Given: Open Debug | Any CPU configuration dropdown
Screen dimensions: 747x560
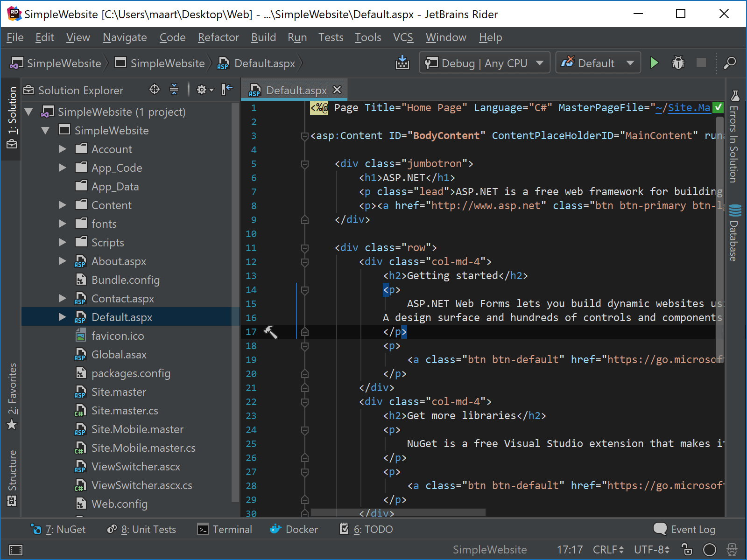Looking at the screenshot, I should [x=485, y=63].
